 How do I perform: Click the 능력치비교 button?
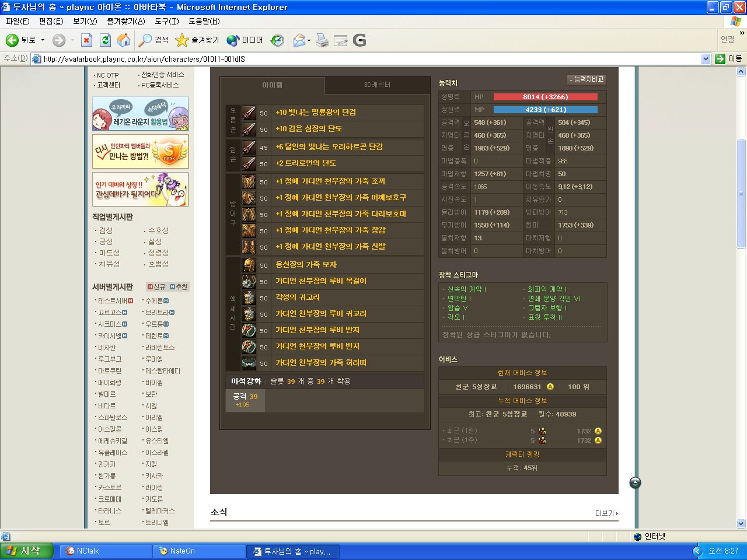[587, 79]
